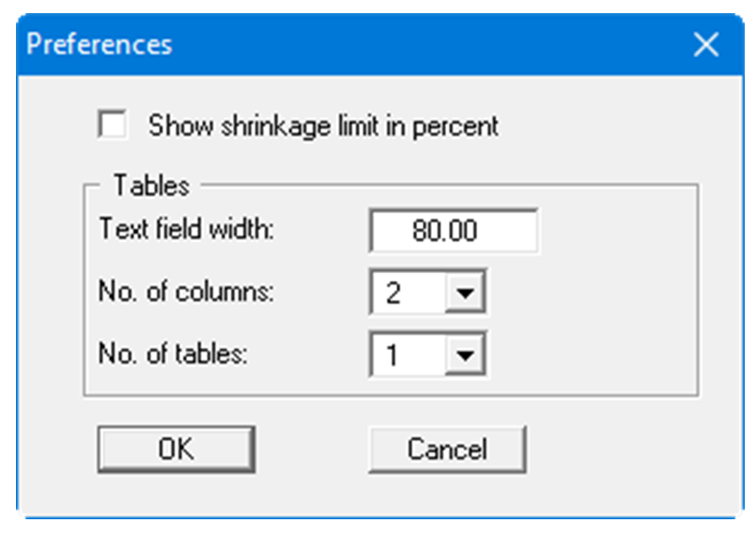Viewport: 756px width, 538px height.
Task: Click the "Text field width:" label
Action: (186, 231)
